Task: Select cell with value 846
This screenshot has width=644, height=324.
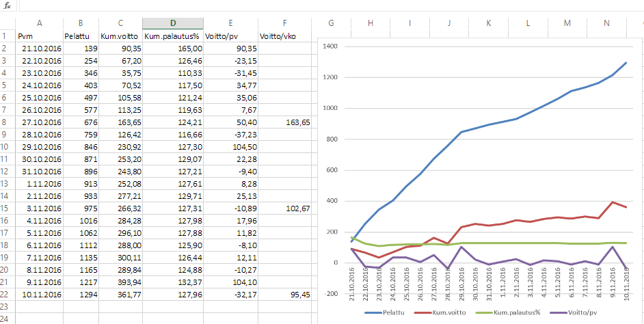Action: tap(81, 147)
